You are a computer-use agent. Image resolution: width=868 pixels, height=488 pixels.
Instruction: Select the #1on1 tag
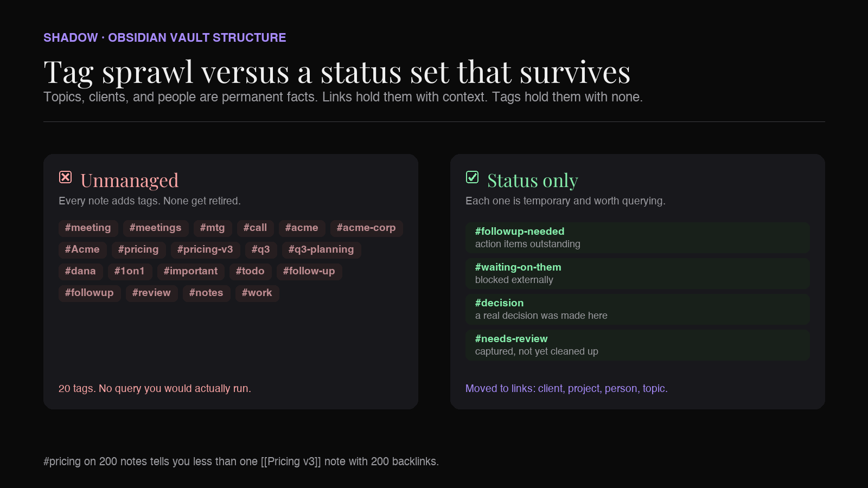click(130, 271)
